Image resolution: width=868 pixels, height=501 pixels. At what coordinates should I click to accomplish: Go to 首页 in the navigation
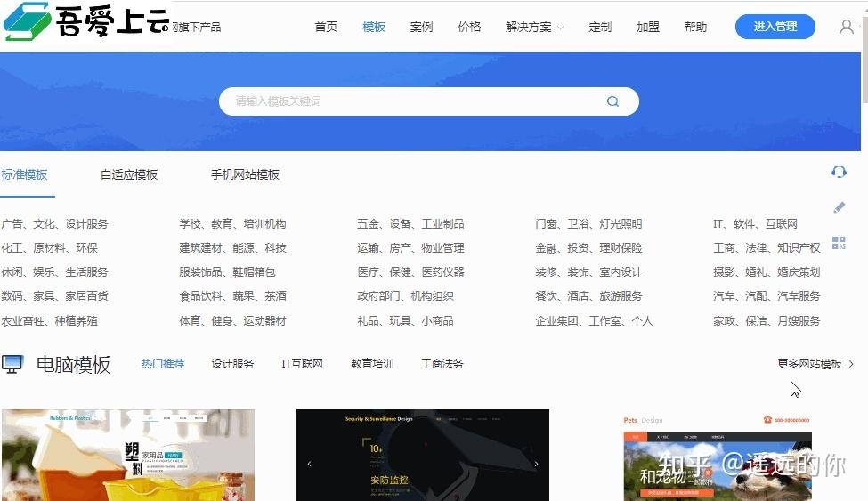click(326, 27)
